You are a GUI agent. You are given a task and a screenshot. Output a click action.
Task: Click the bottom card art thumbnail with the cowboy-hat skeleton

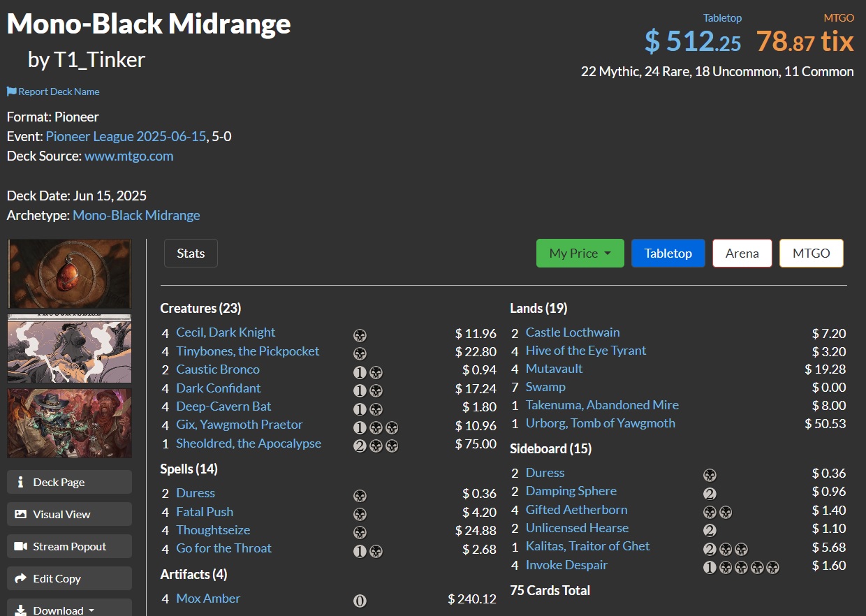pos(69,423)
